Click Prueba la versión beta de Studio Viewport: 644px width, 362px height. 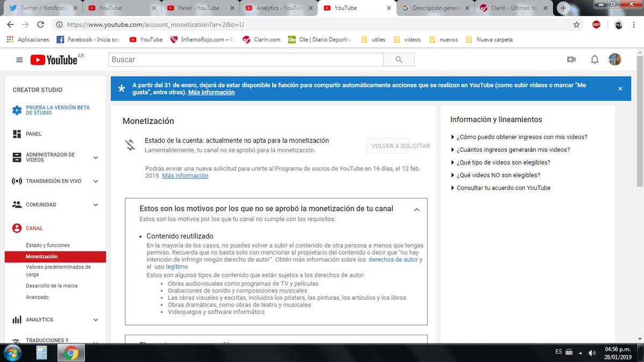point(58,110)
